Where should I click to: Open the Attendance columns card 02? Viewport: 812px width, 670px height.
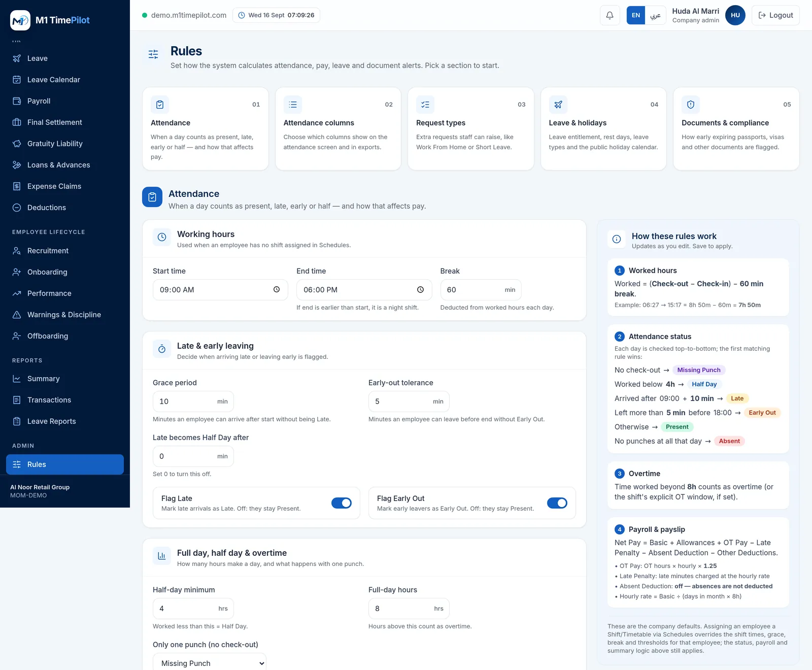click(x=338, y=128)
